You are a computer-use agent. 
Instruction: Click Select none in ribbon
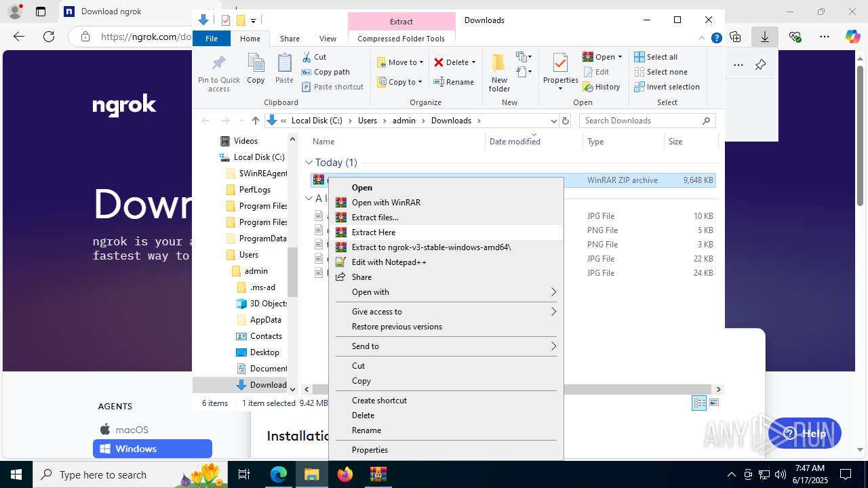point(660,72)
